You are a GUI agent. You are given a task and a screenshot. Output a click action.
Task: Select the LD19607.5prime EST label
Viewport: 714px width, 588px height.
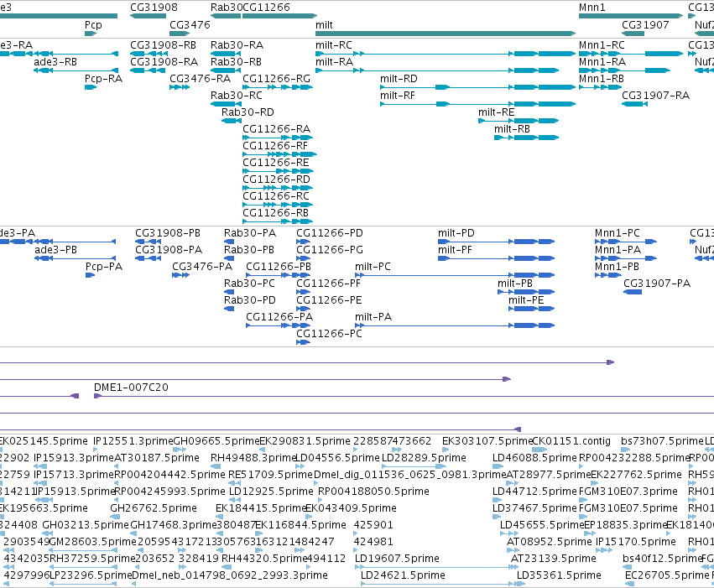coord(397,559)
